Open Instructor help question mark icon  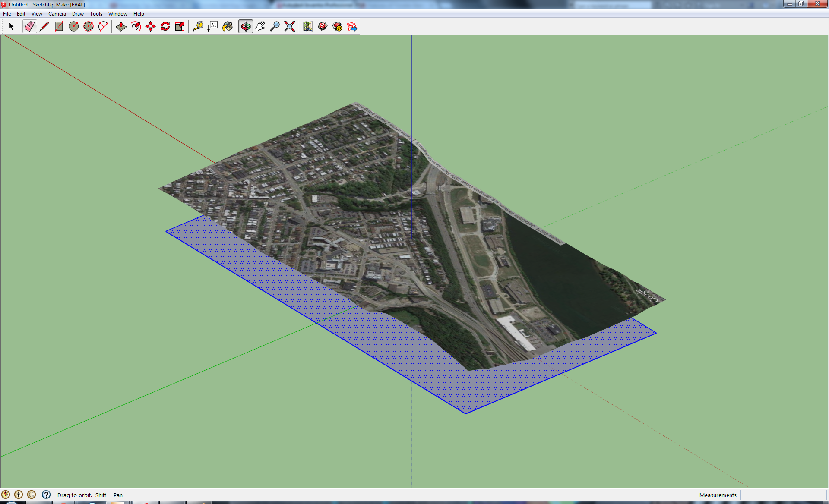46,495
